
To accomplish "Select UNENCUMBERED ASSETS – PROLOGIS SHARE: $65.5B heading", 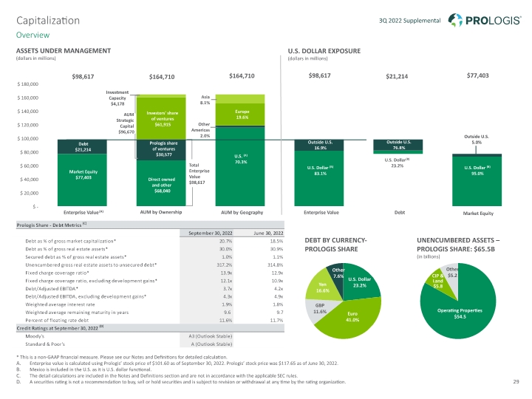I will click(x=458, y=245).
